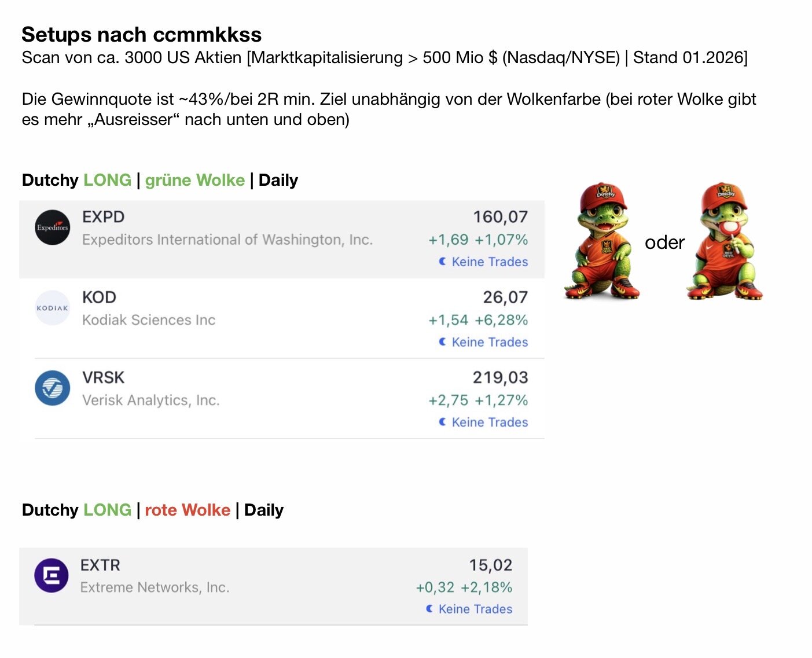
Task: Select the Dutchy mascot with lollipop
Action: point(725,241)
